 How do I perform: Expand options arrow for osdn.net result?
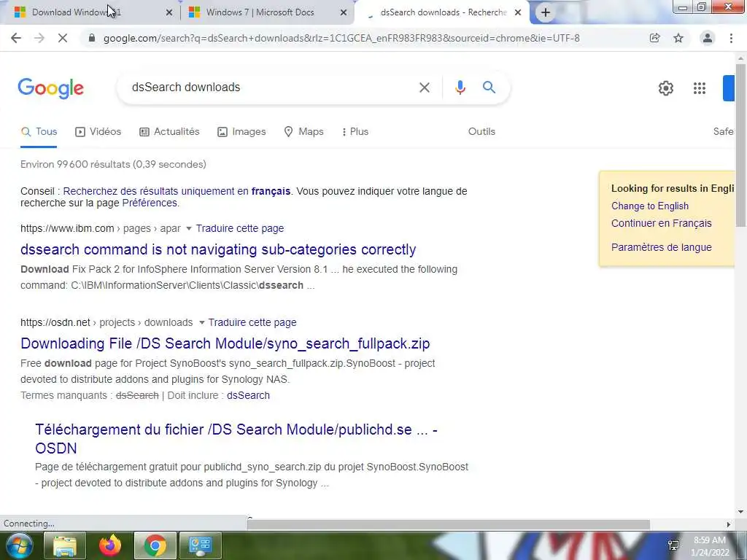tap(201, 323)
